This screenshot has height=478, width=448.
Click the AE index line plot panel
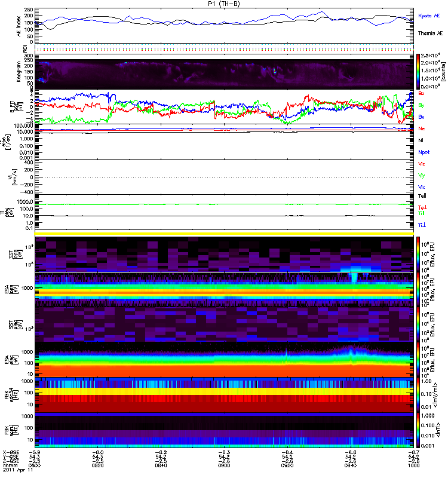(x=225, y=26)
